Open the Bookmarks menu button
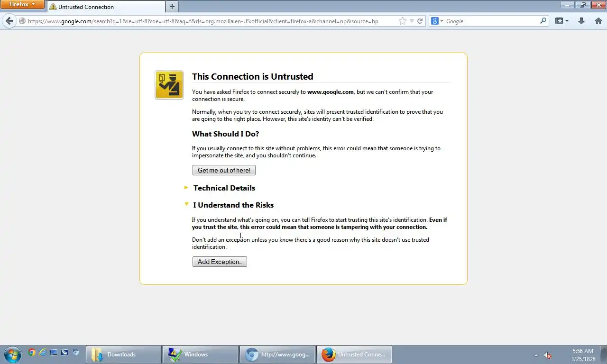Image resolution: width=607 pixels, height=364 pixels. coord(562,21)
